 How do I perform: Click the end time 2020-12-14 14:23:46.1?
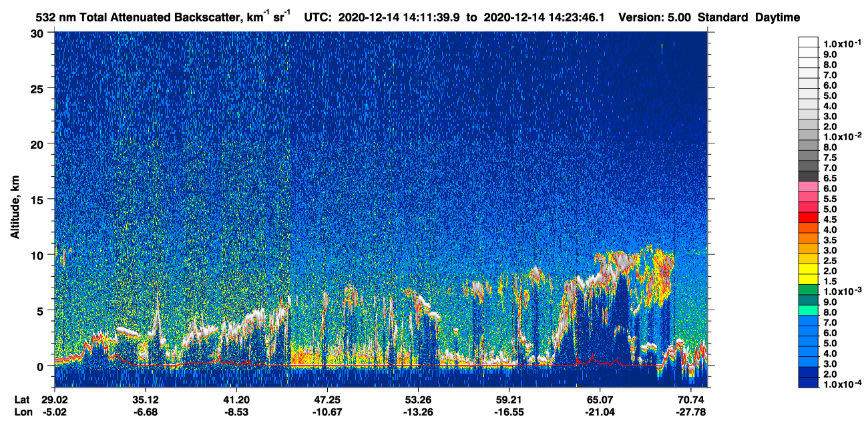coord(544,17)
